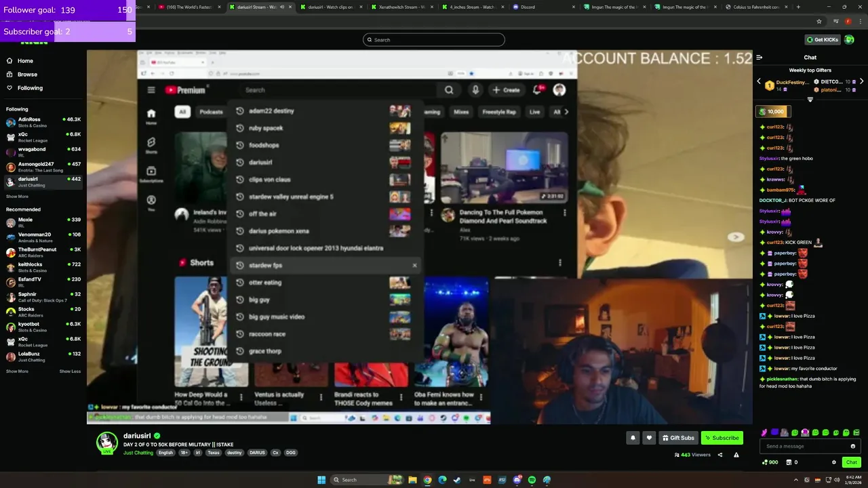Screen dimensions: 868x488
Task: Open Moxie recommended channel
Action: (43, 222)
